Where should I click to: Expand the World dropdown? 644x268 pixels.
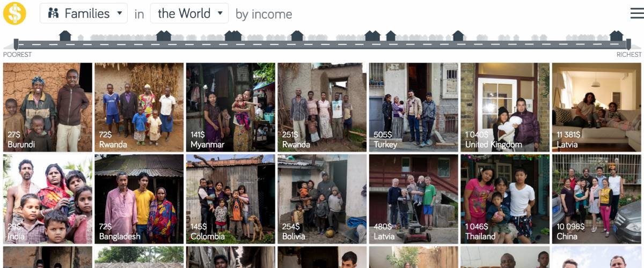[189, 13]
